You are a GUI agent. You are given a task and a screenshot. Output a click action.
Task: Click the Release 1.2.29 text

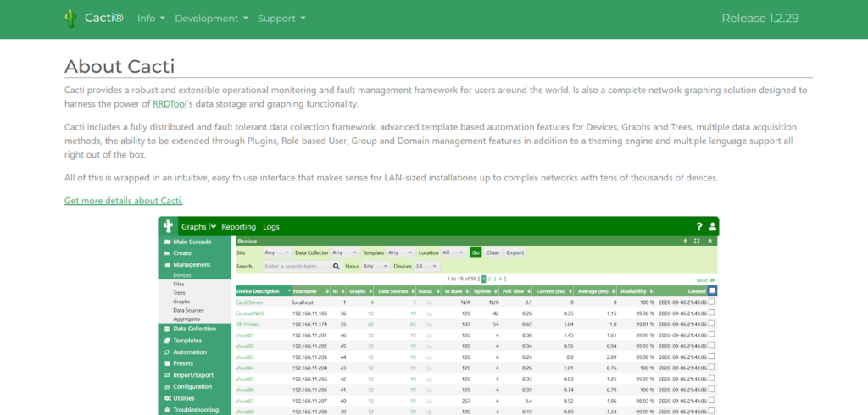point(760,19)
